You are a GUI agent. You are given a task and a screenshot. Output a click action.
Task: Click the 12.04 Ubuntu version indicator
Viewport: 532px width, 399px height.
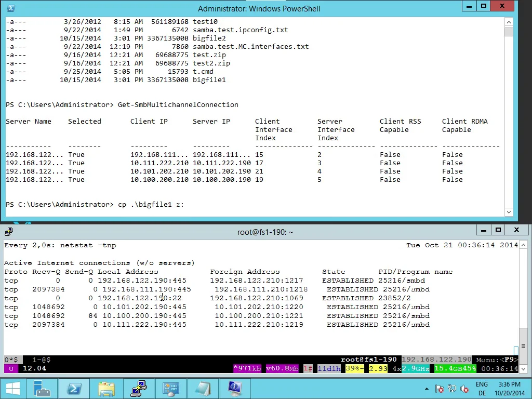(x=34, y=368)
